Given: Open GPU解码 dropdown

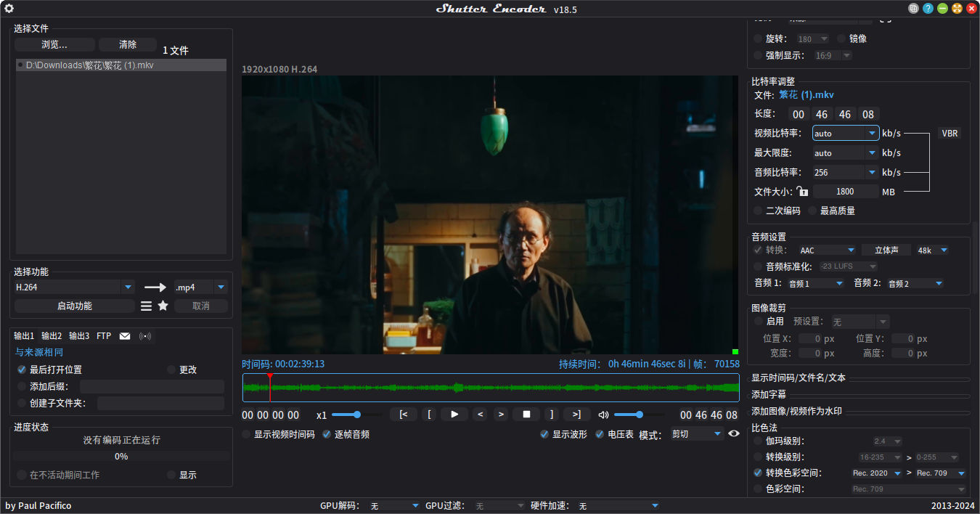Looking at the screenshot, I should (x=394, y=505).
